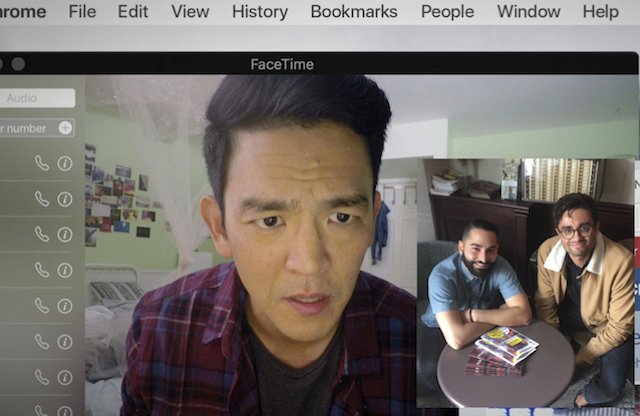The width and height of the screenshot is (640, 416).
Task: Call the sixth contact using its phone icon
Action: tap(42, 341)
